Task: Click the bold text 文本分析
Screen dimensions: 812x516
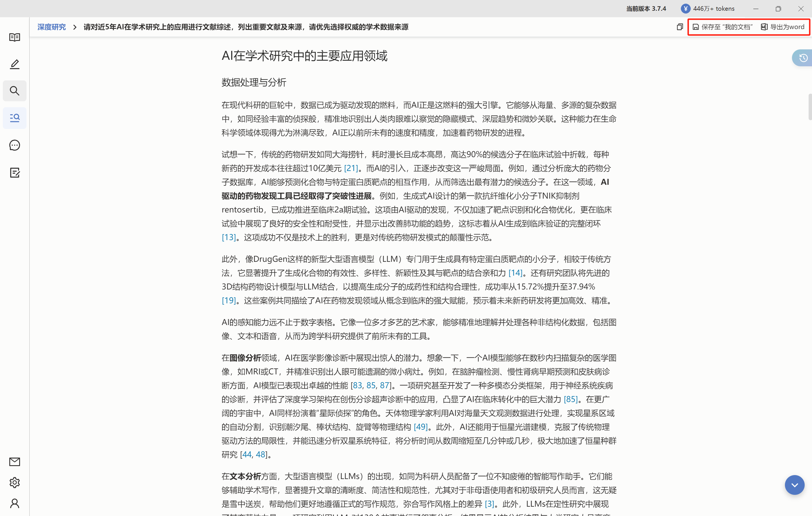Action: (x=245, y=476)
